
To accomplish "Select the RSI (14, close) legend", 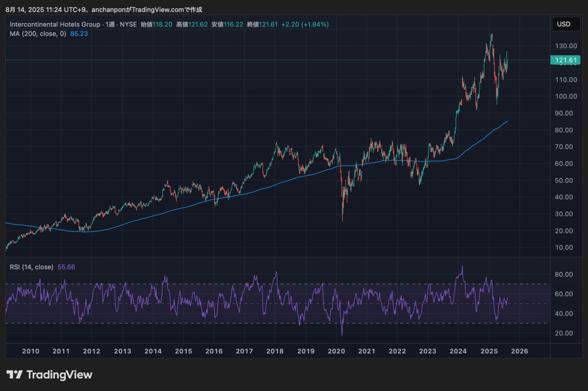I will pyautogui.click(x=32, y=267).
